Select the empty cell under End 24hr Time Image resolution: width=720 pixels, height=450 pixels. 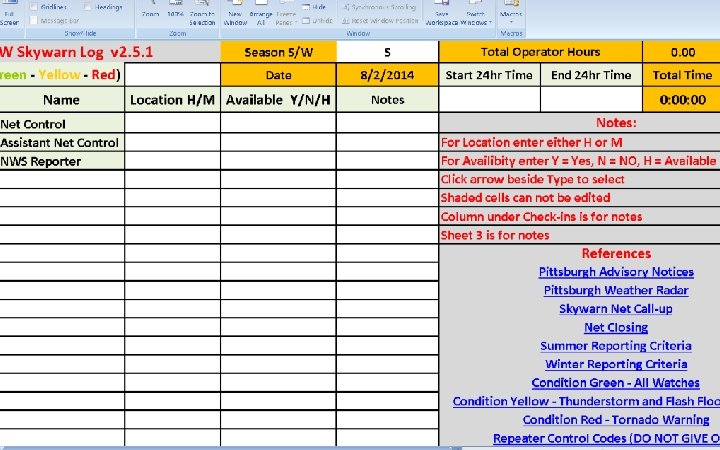point(591,100)
